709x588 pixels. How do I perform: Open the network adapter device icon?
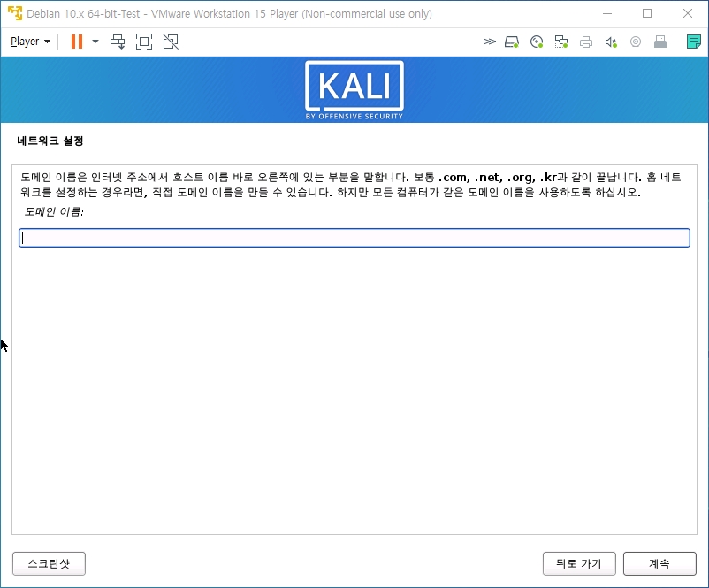561,42
